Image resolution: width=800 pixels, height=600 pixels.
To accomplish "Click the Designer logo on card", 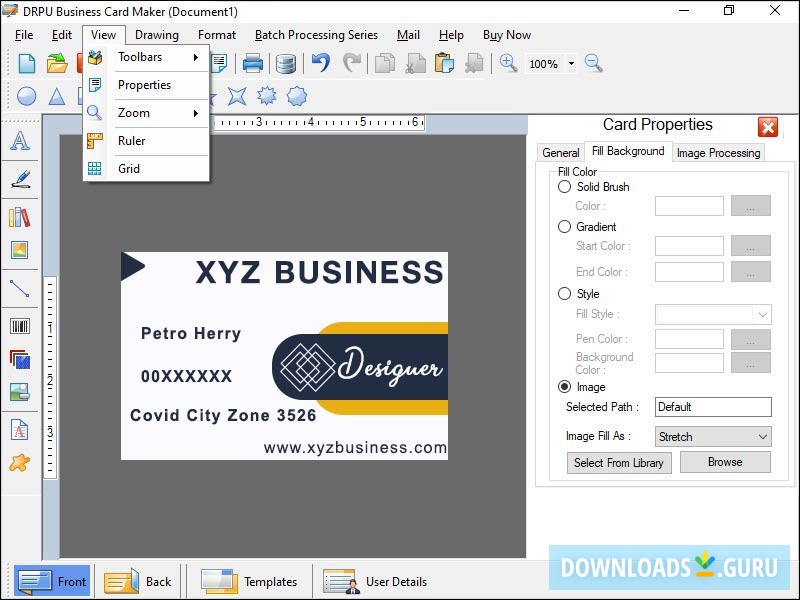I will (361, 367).
